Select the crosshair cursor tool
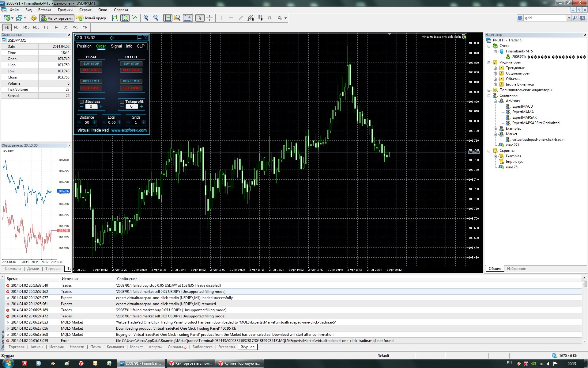 tap(209, 18)
